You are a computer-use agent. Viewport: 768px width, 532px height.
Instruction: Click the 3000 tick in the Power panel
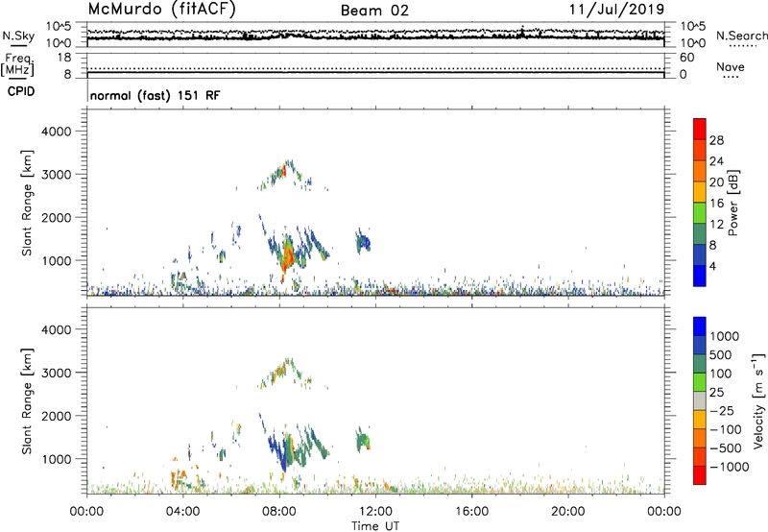57,175
